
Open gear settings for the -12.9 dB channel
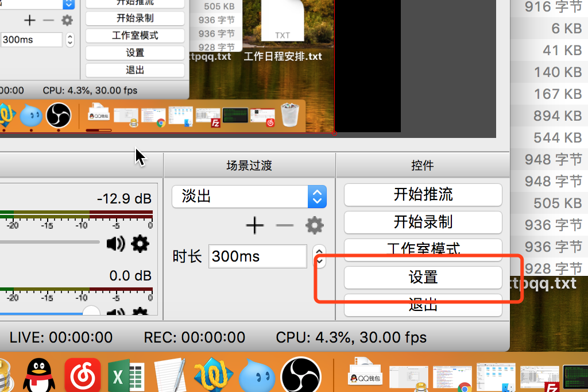coord(140,244)
